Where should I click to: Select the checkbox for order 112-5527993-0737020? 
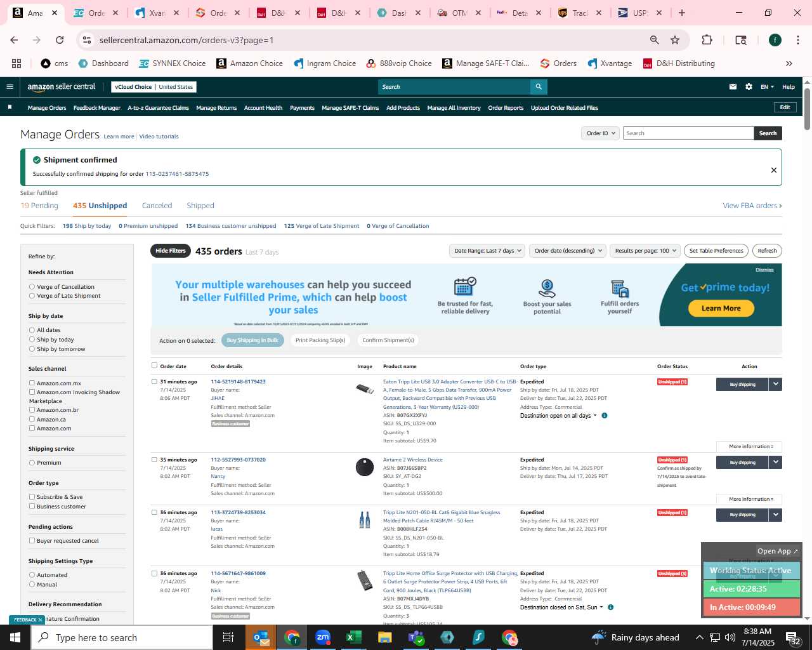click(x=154, y=460)
